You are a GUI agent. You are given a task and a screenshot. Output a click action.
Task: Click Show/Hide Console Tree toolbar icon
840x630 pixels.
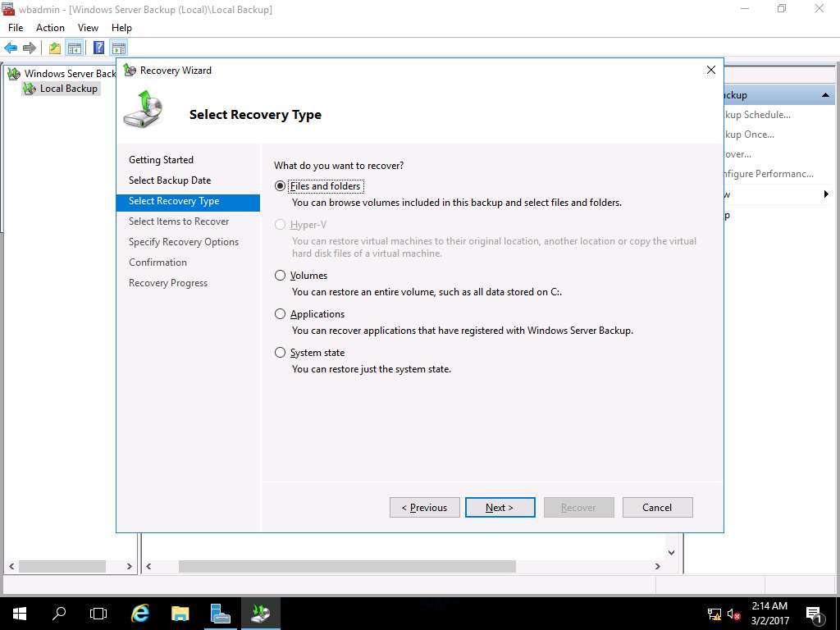pyautogui.click(x=75, y=48)
